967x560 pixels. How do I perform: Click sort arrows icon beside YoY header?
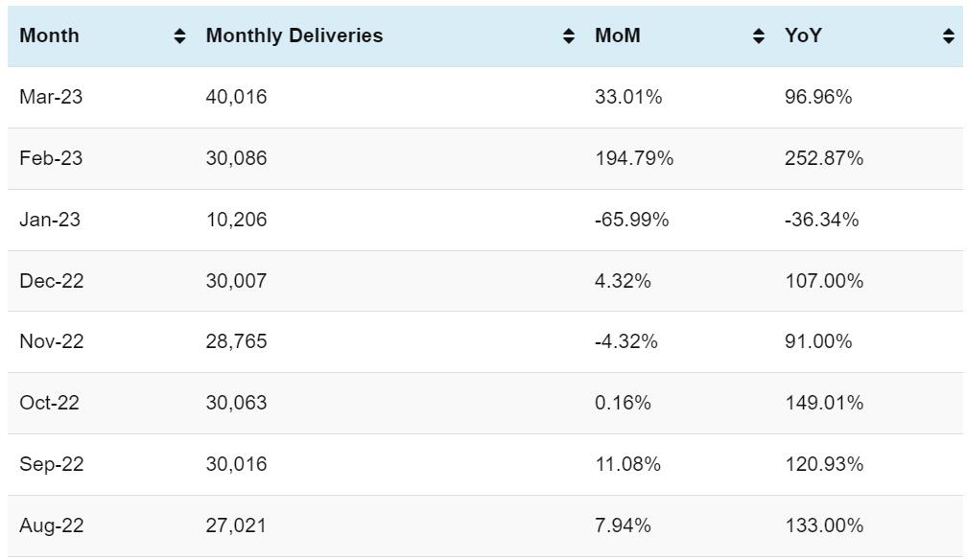[x=949, y=36]
